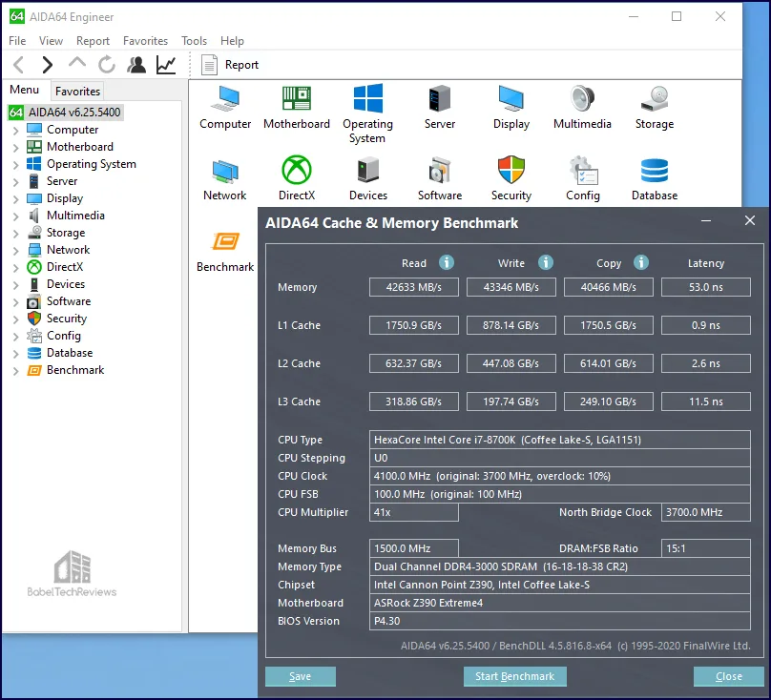Go forward with the toolbar forward arrow
Viewport: 771px width, 700px height.
coord(47,65)
